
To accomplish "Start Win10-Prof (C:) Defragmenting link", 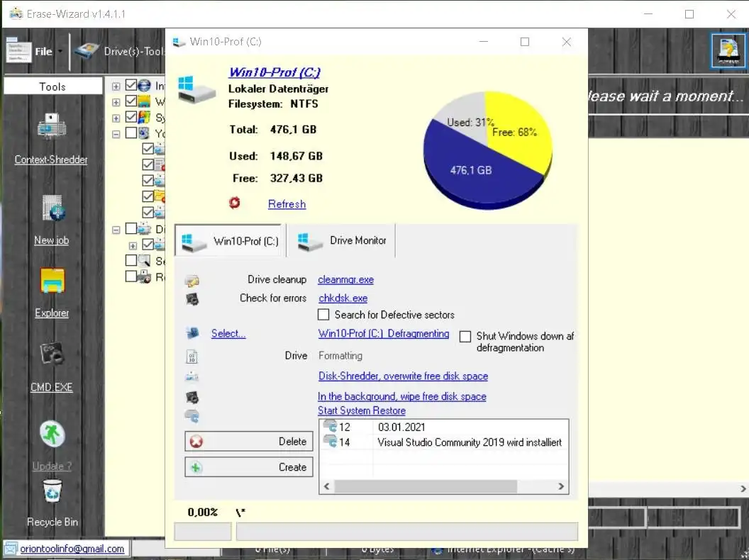I will click(x=384, y=333).
